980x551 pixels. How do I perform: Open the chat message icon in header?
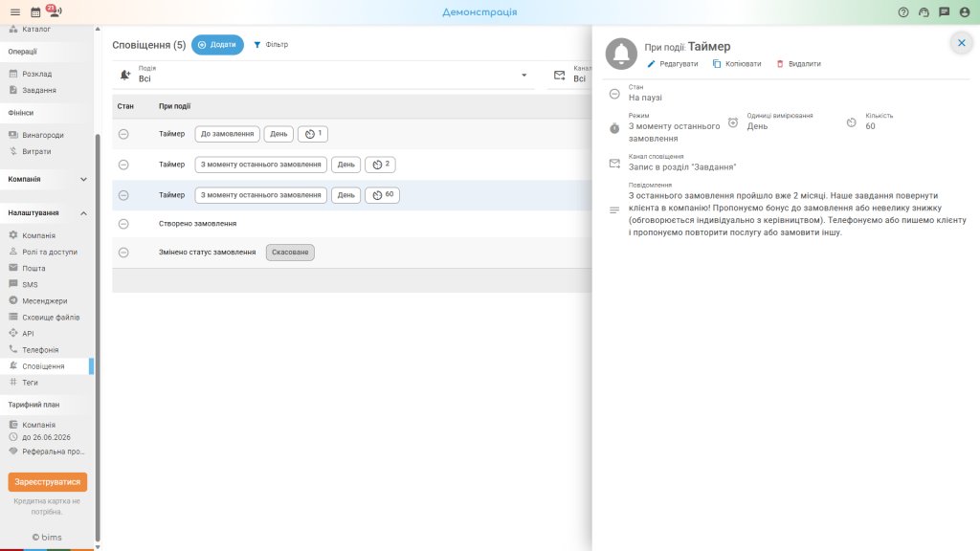point(945,11)
